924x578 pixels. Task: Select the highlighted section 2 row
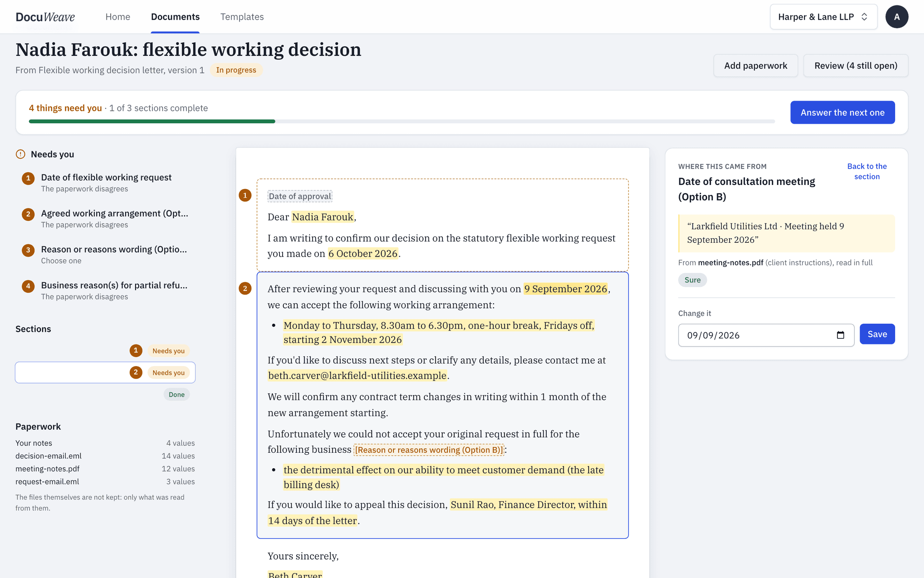coord(105,372)
